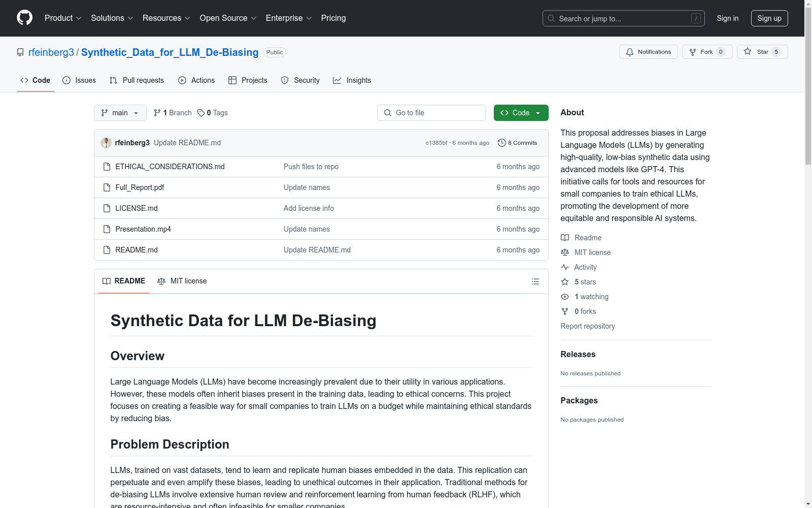
Task: Fork this repository
Action: point(707,52)
